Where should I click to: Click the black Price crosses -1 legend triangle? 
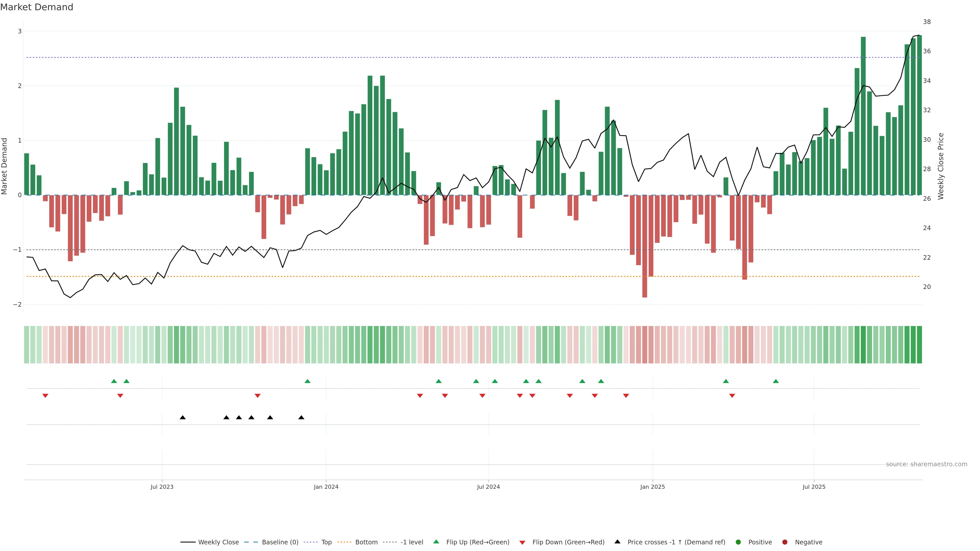pyautogui.click(x=617, y=542)
